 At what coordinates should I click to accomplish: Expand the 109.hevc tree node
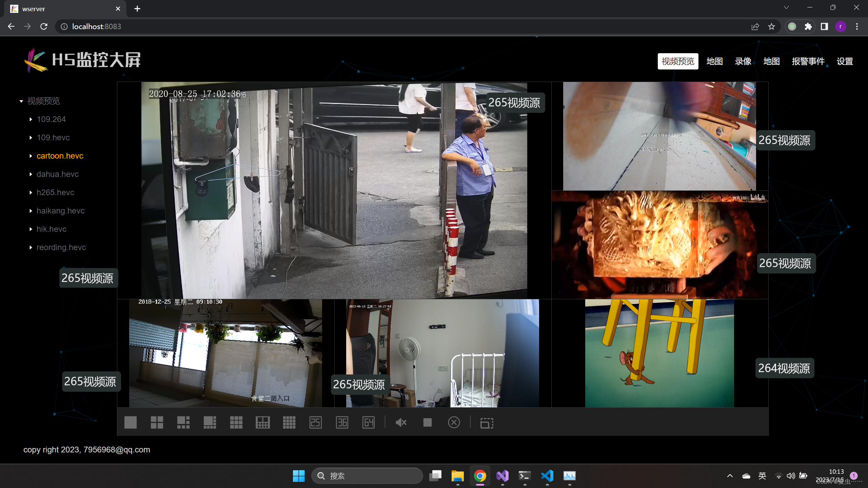(x=31, y=138)
